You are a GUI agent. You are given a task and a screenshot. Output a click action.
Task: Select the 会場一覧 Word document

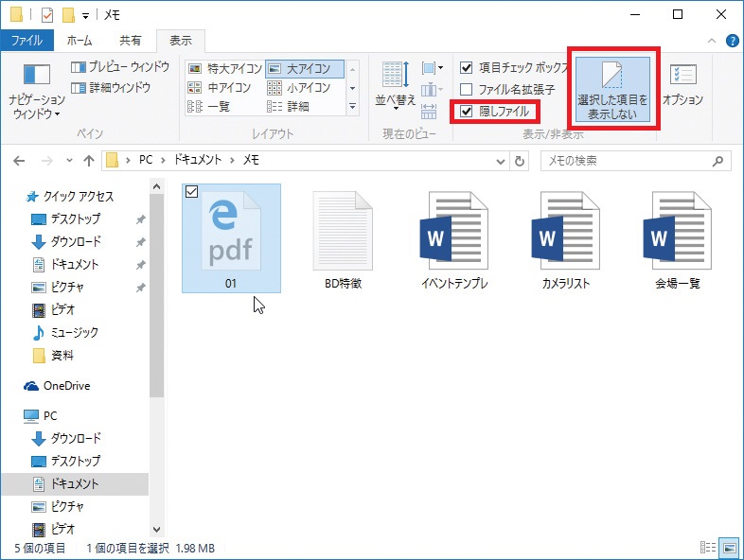click(x=678, y=238)
